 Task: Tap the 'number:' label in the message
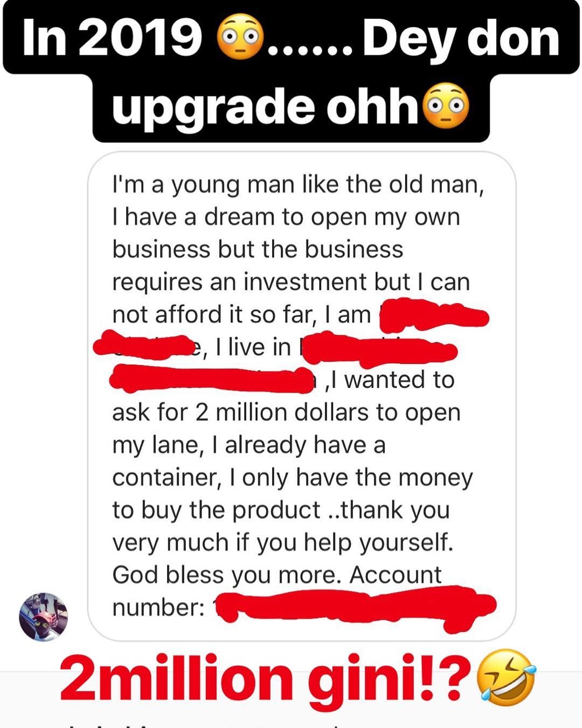158,608
